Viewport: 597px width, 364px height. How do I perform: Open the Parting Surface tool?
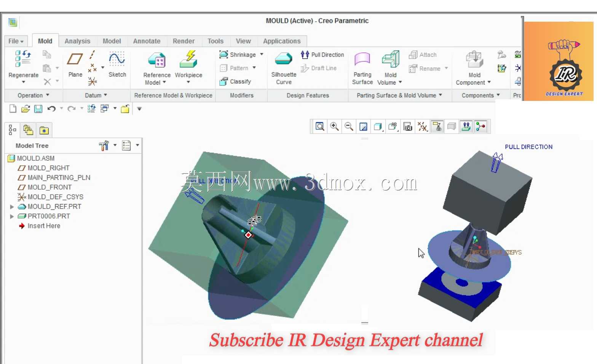pyautogui.click(x=362, y=69)
